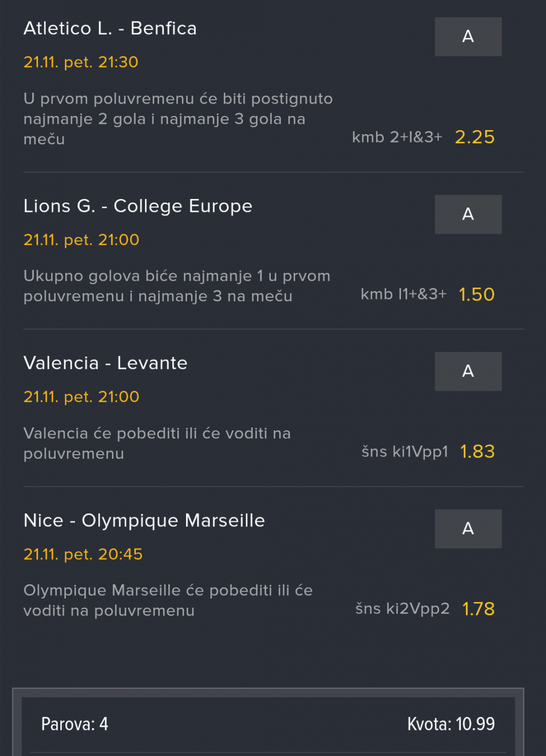Click the 2.25 odds value
Viewport: 546px width, 756px height.
click(474, 137)
